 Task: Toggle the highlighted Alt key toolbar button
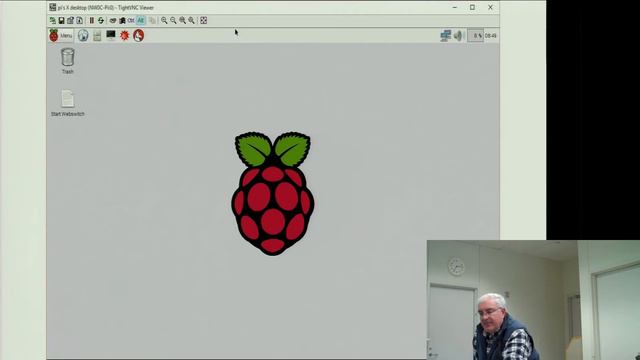[x=140, y=20]
